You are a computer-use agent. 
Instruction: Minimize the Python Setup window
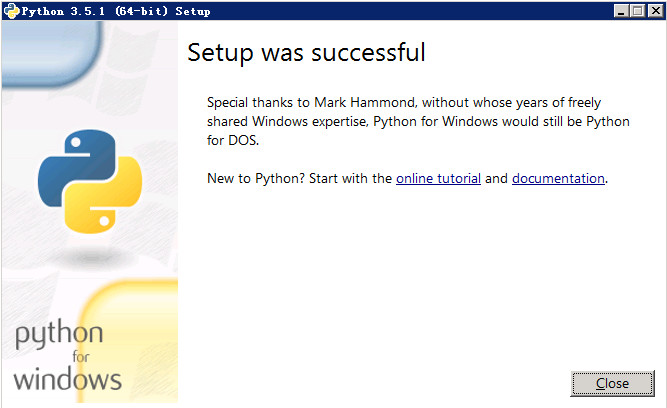(621, 10)
